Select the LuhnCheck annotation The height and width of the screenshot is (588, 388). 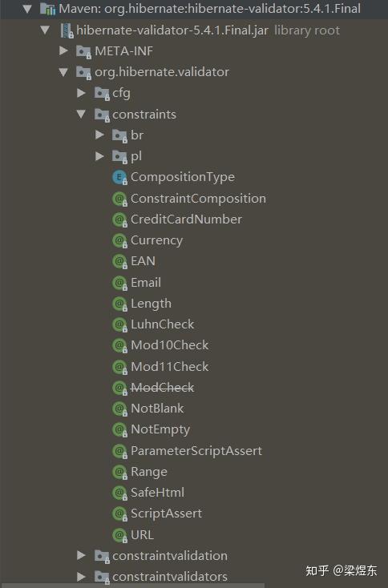(x=162, y=324)
